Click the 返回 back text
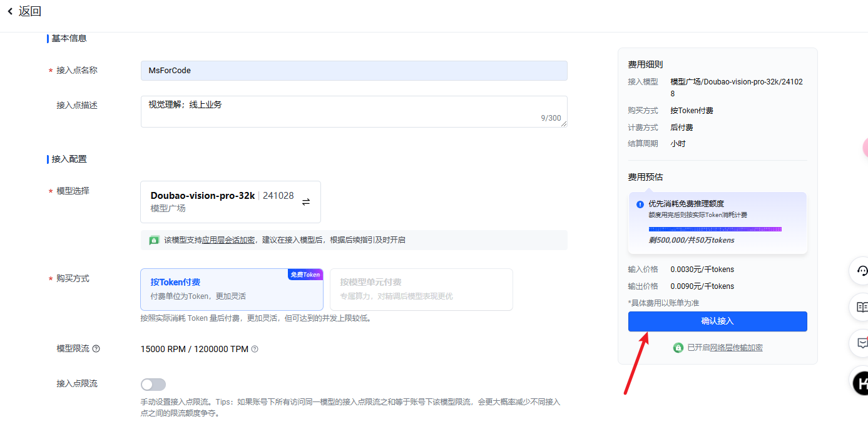This screenshot has height=429, width=868. (30, 11)
